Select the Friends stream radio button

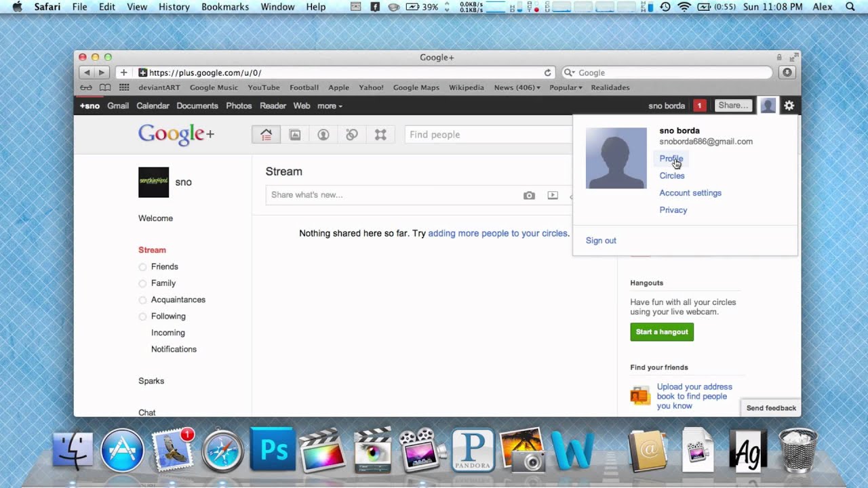click(x=142, y=267)
